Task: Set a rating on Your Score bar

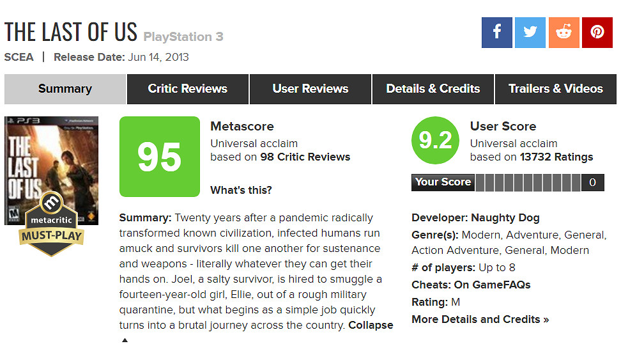Action: pos(528,182)
